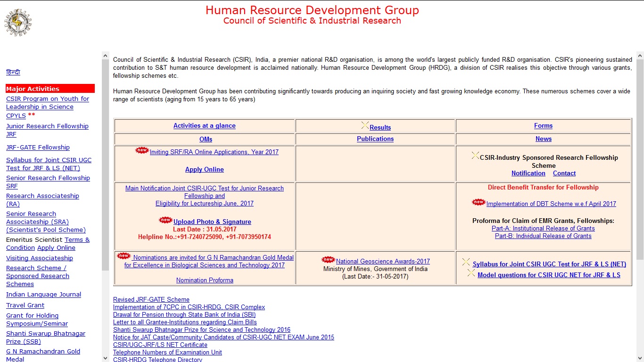
Task: Open sidebar Syllabus for Joint CSIR UGC Test
Action: tap(49, 164)
